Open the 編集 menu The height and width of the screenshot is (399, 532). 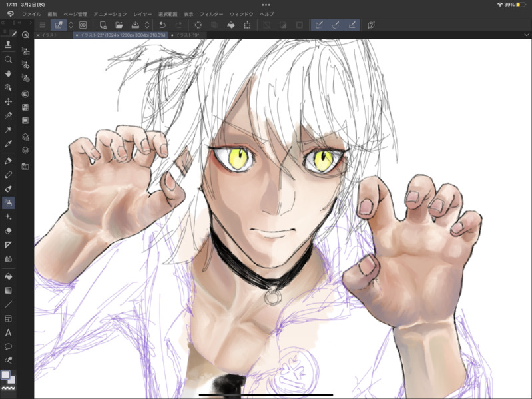pyautogui.click(x=52, y=14)
